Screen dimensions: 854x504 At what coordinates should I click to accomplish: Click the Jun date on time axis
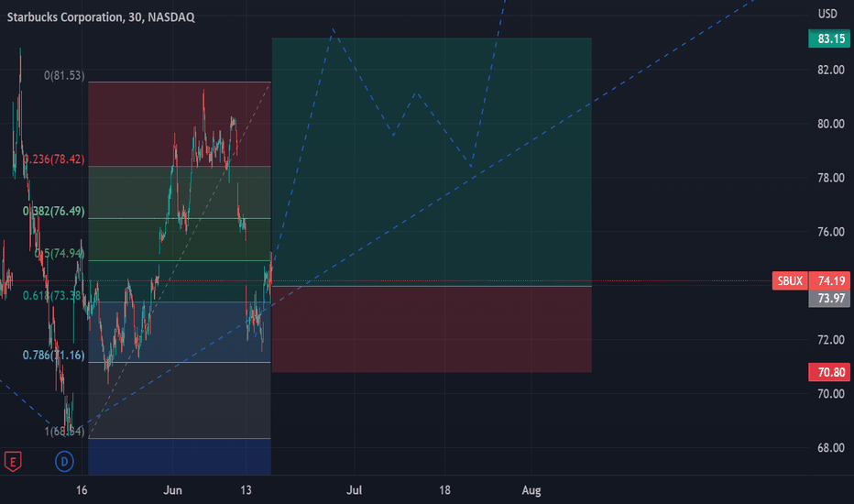coord(172,490)
